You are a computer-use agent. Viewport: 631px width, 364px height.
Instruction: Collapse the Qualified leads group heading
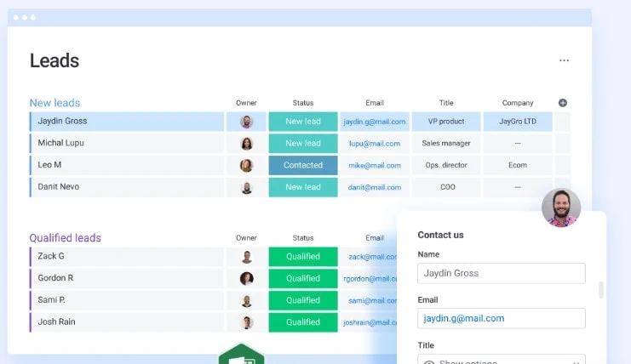point(66,238)
